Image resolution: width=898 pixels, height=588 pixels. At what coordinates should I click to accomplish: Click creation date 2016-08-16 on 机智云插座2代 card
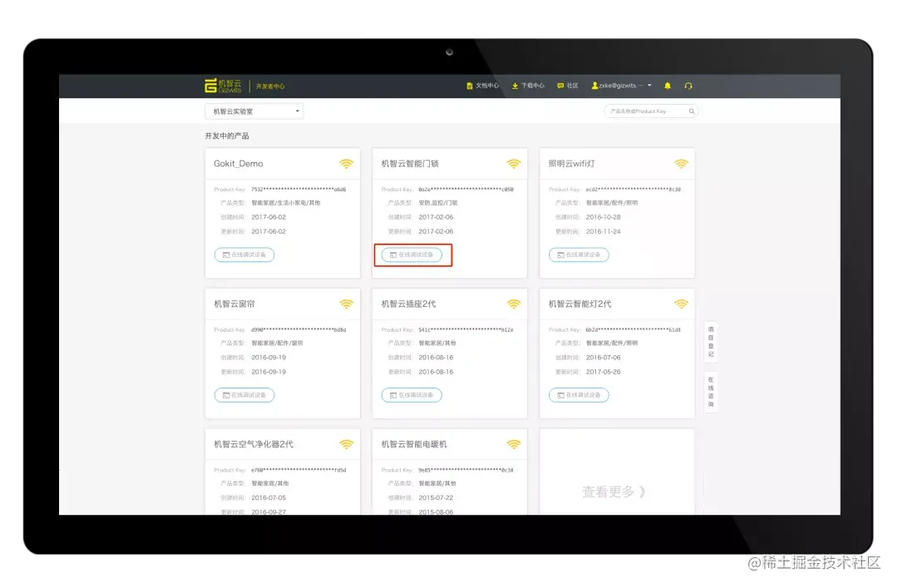click(436, 358)
